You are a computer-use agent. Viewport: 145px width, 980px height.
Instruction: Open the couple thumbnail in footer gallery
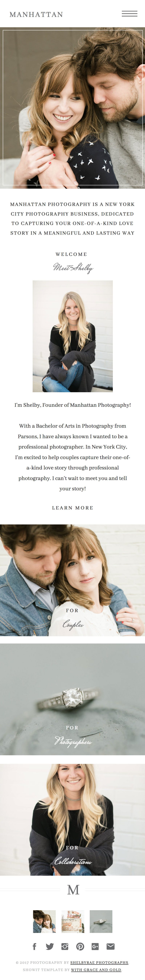pyautogui.click(x=44, y=921)
